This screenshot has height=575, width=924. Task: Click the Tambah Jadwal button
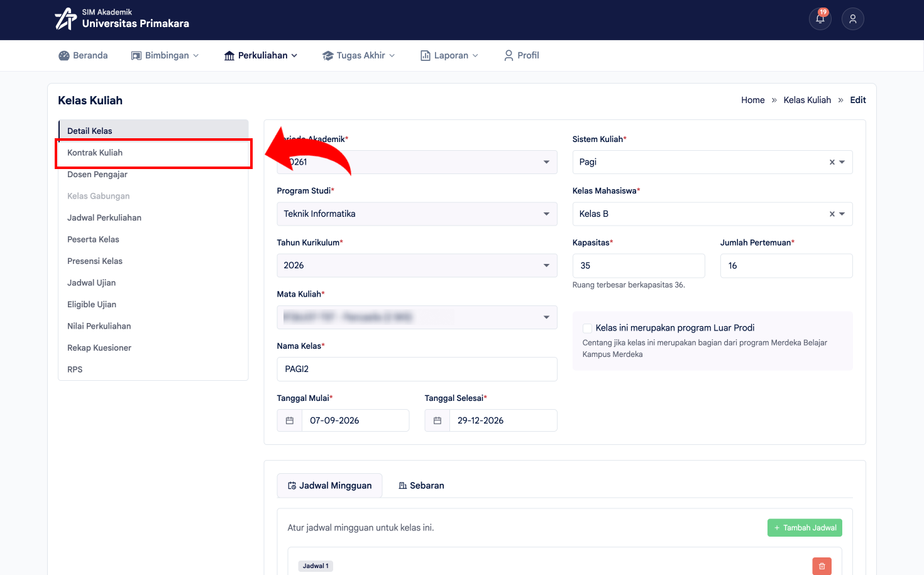coord(805,528)
